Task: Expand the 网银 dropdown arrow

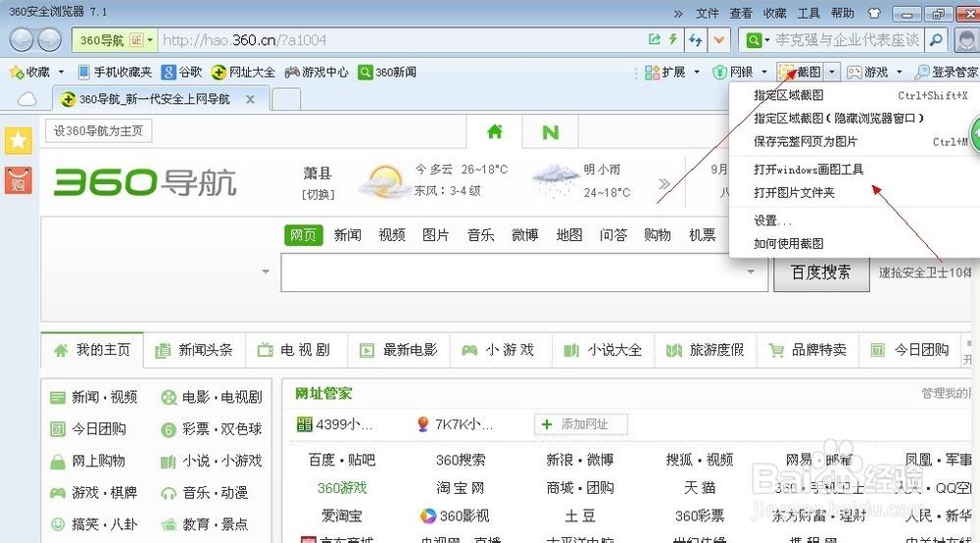Action: 764,72
